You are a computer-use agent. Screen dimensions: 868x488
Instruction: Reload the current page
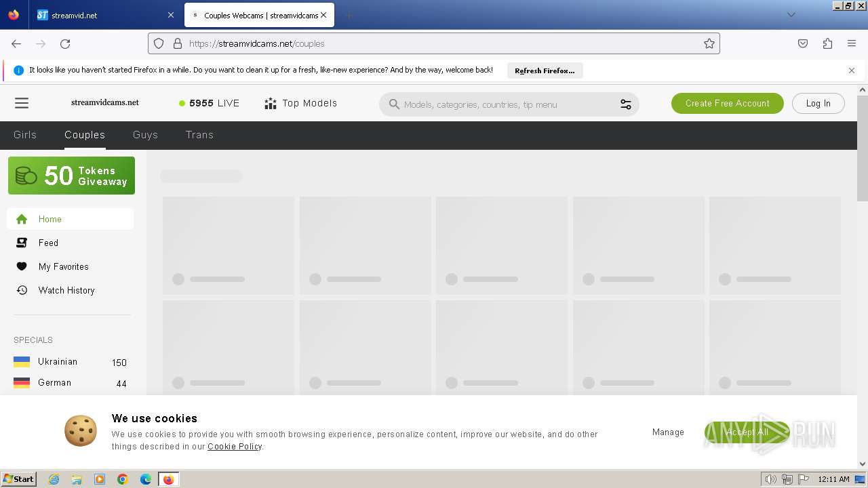(65, 43)
